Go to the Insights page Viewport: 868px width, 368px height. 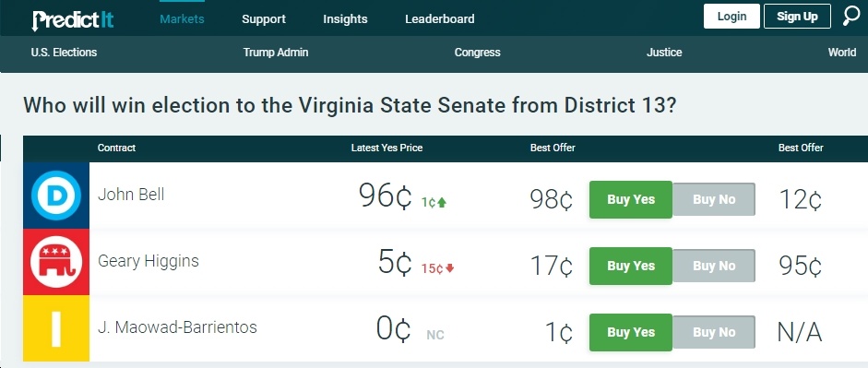(x=345, y=18)
